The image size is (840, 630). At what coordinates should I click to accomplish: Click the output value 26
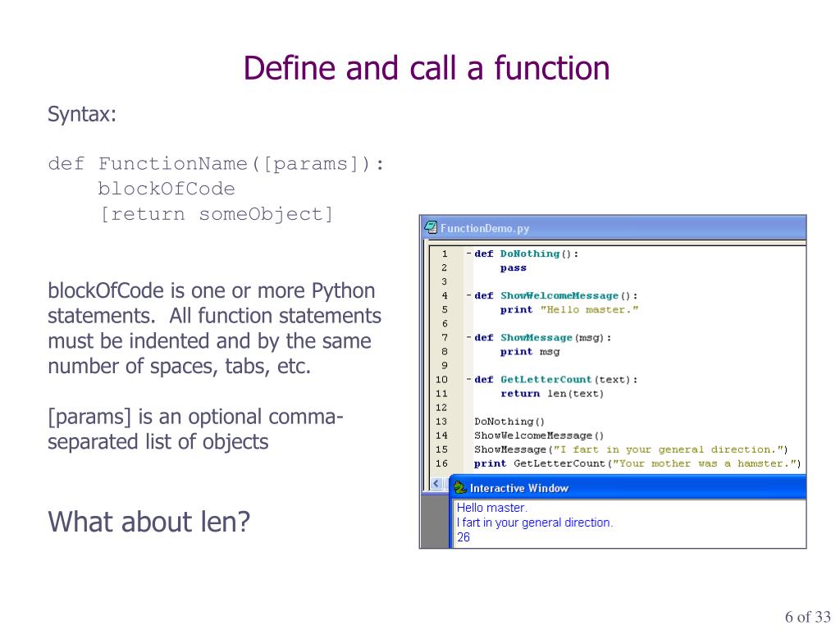(x=463, y=536)
